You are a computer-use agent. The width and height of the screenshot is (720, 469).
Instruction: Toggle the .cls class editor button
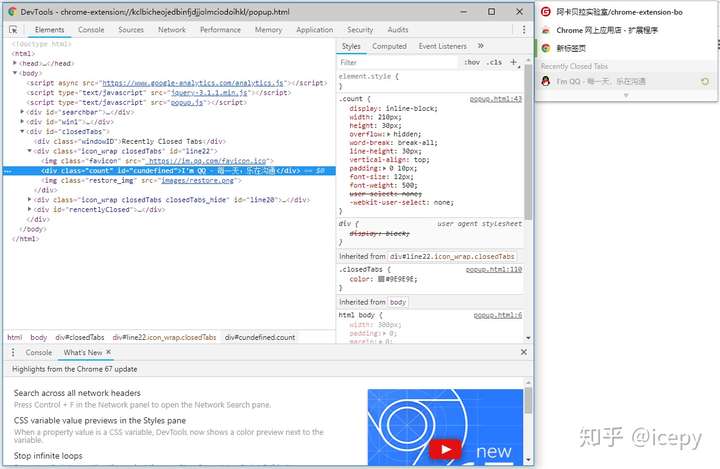(x=494, y=62)
